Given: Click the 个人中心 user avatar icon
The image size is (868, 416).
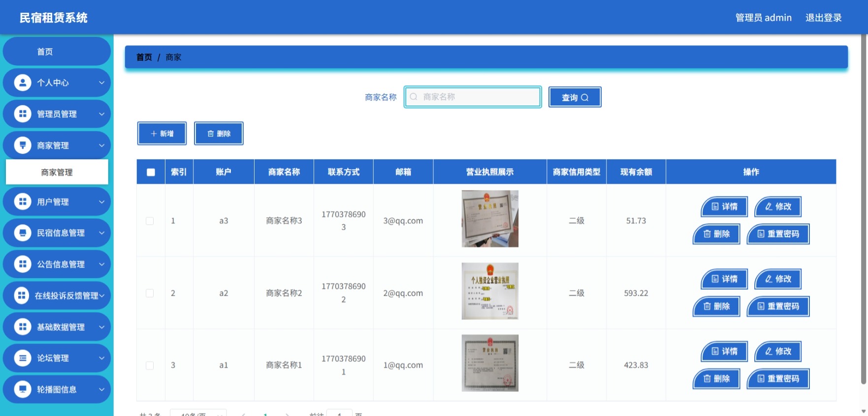Looking at the screenshot, I should 22,82.
